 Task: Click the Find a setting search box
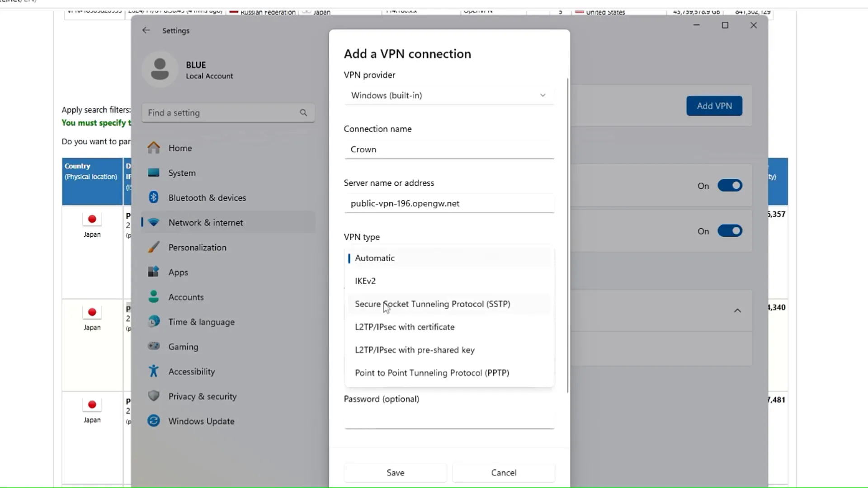click(x=228, y=113)
